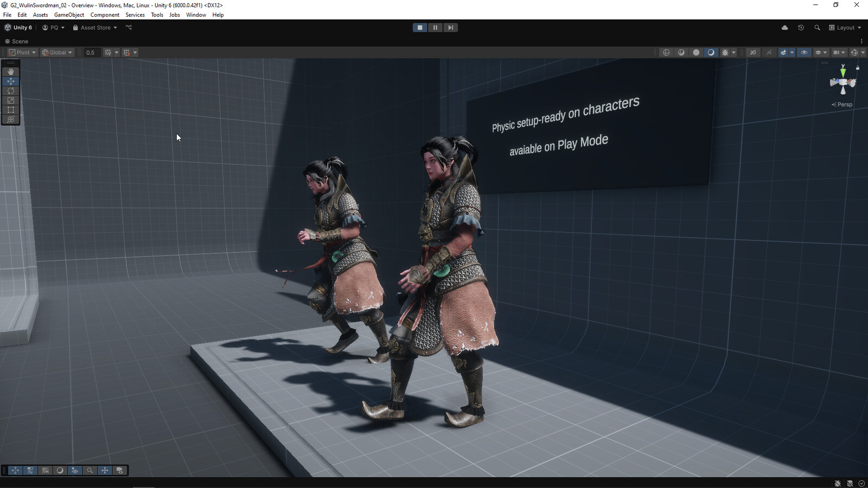
Task: Toggle Tools overlay in bottom bar
Action: click(x=15, y=471)
